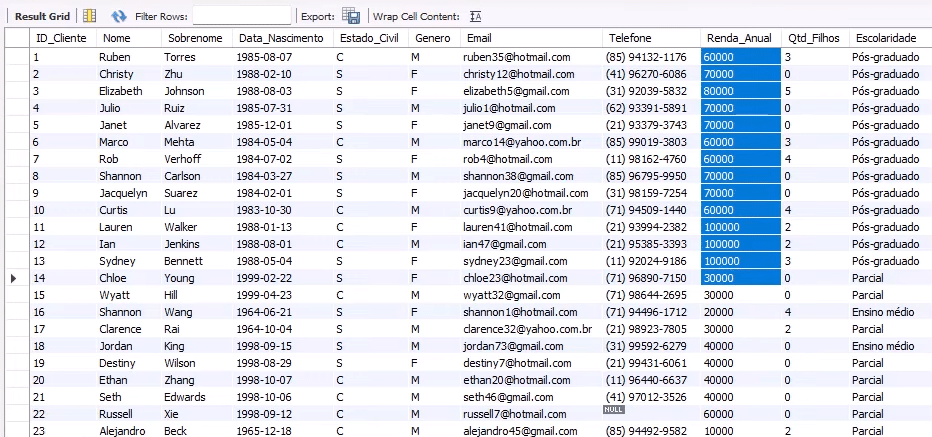
Task: Select the Sobrenome column header
Action: pyautogui.click(x=195, y=38)
